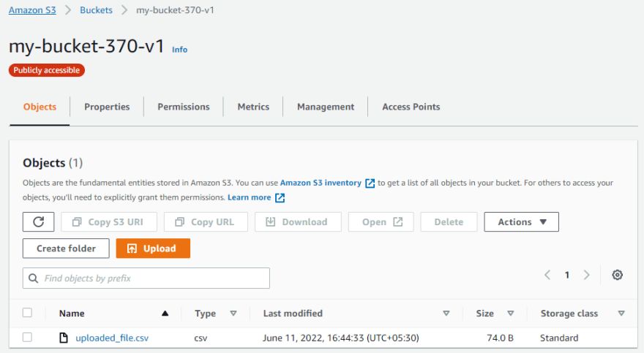Open the Permissions tab

tap(184, 107)
